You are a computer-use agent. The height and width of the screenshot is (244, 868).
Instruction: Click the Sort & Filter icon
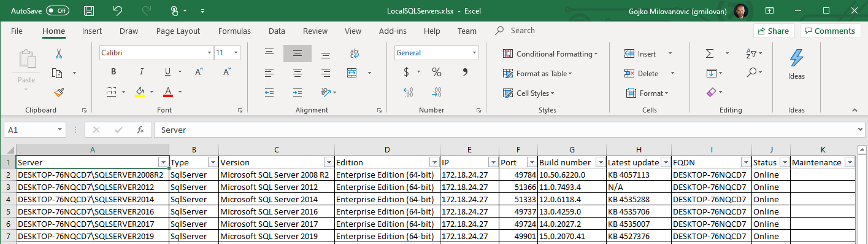click(751, 53)
